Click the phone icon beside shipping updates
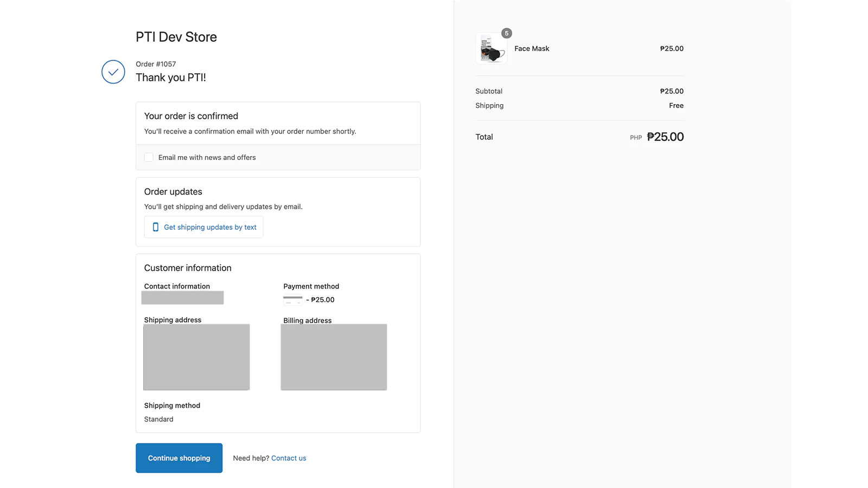This screenshot has width=868, height=488. (156, 227)
